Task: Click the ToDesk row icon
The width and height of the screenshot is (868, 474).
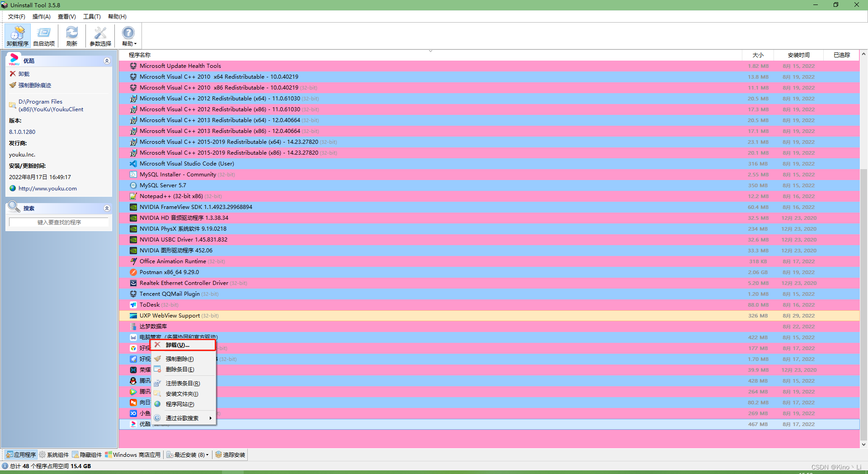Action: pos(133,305)
